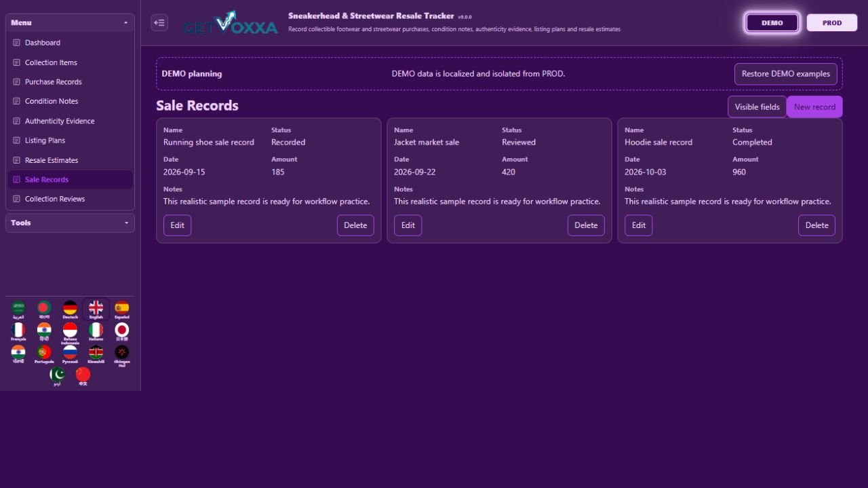The image size is (868, 488).
Task: Select the Hindi language flag
Action: pyautogui.click(x=44, y=332)
